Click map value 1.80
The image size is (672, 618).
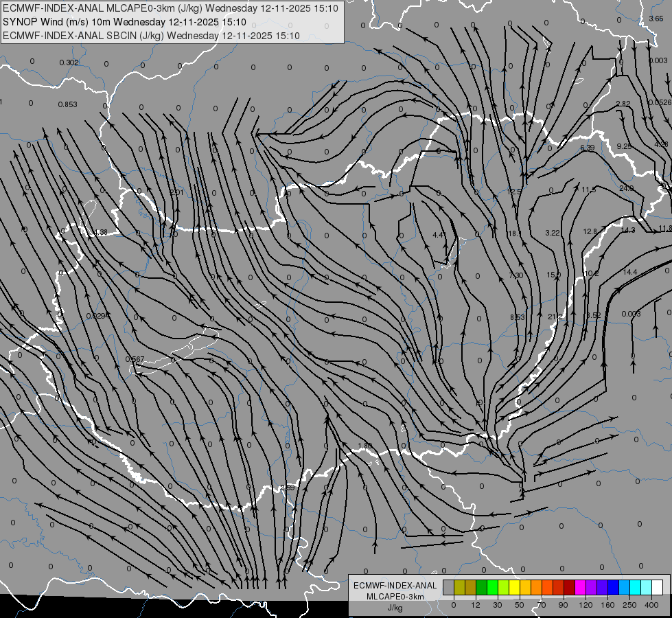pos(364,446)
